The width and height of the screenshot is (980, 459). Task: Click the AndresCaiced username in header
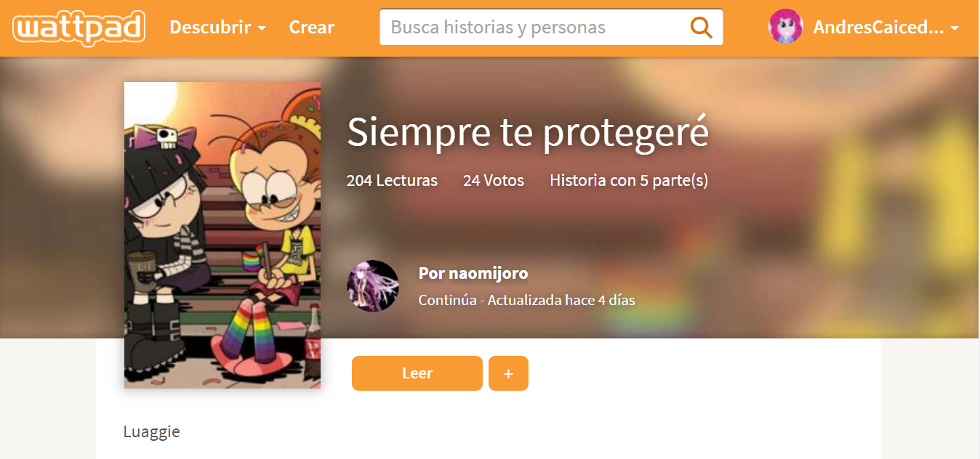click(x=879, y=28)
